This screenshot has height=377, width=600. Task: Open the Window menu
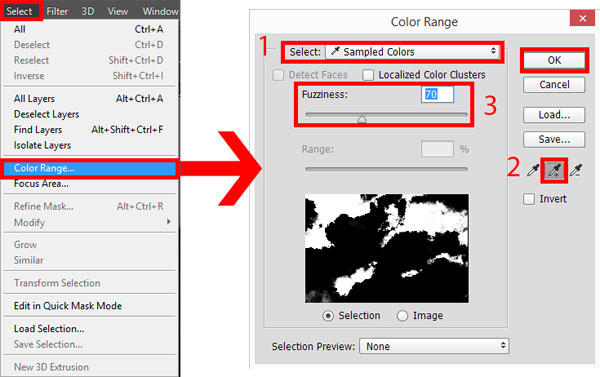(160, 11)
